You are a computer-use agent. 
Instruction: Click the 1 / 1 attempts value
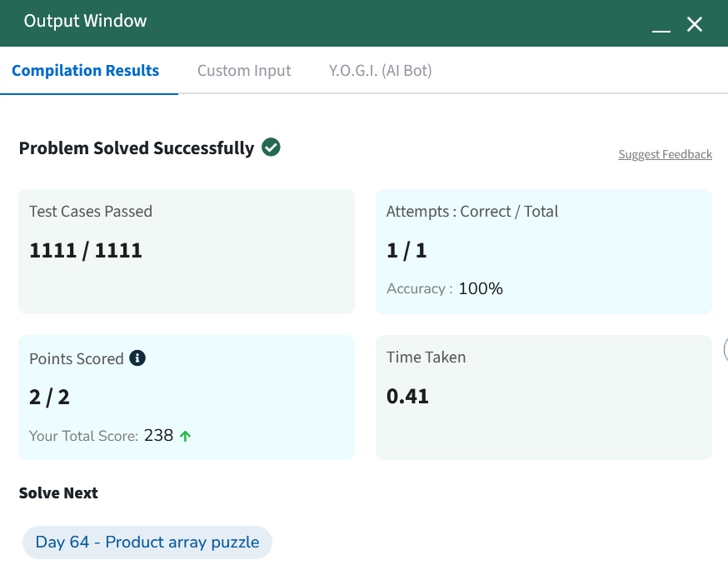coord(406,250)
